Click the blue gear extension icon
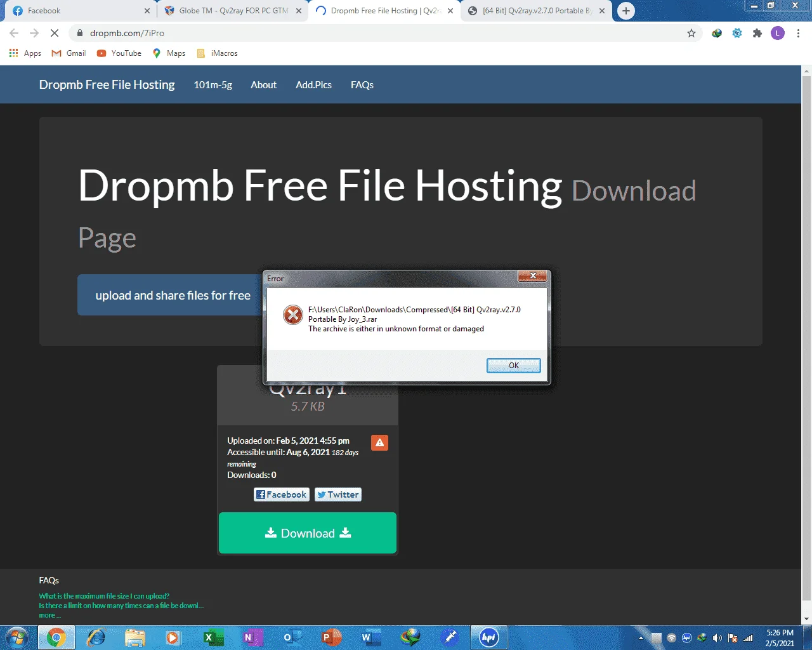Image resolution: width=812 pixels, height=650 pixels. (x=737, y=33)
